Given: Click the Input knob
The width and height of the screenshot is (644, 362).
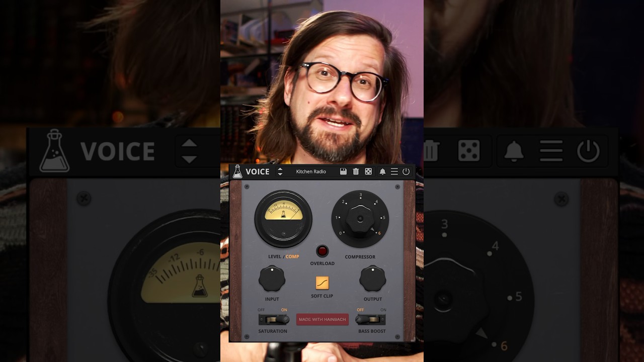Looking at the screenshot, I should (272, 279).
